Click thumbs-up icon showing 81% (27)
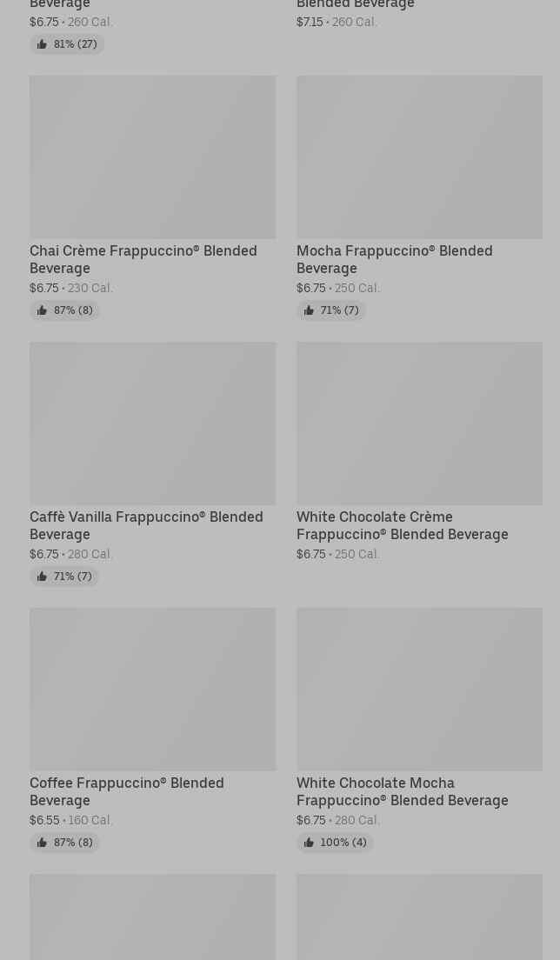560x960 pixels. click(42, 44)
